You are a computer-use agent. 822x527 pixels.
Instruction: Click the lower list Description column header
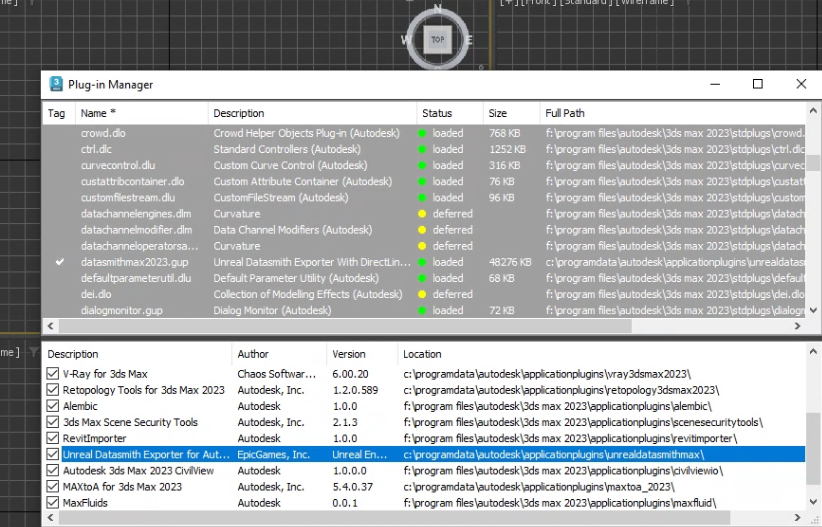137,354
